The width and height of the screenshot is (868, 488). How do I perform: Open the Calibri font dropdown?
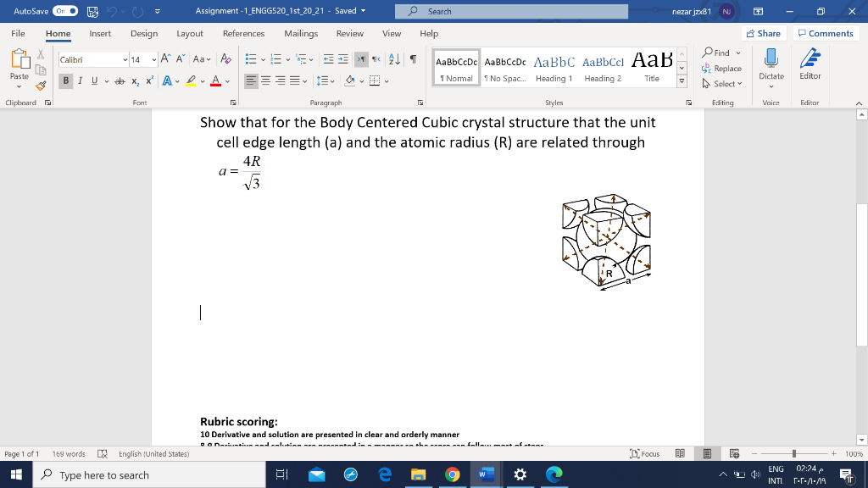(124, 59)
